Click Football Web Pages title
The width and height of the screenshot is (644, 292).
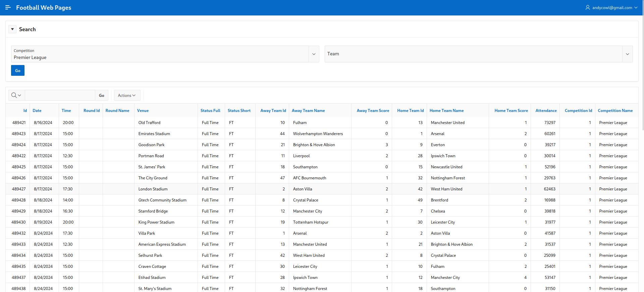44,7
